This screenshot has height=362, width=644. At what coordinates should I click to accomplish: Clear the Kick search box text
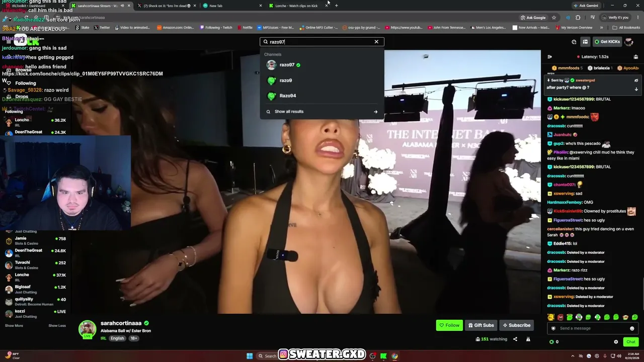click(376, 42)
